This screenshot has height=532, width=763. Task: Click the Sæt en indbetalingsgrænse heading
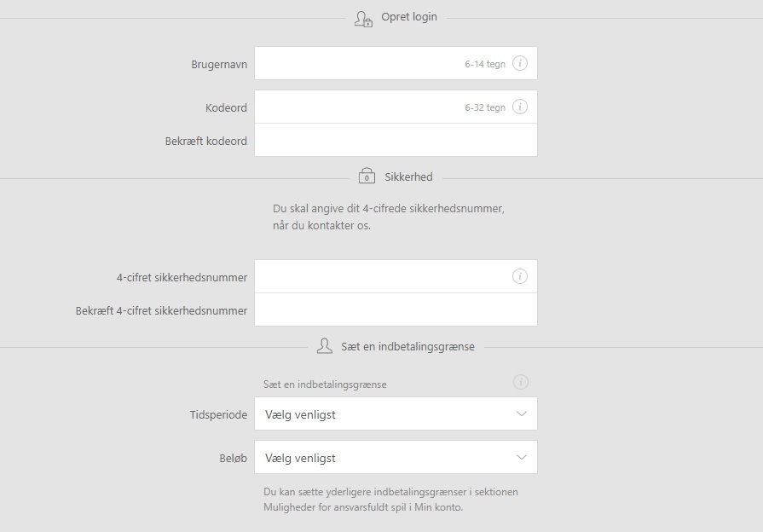[x=405, y=346]
